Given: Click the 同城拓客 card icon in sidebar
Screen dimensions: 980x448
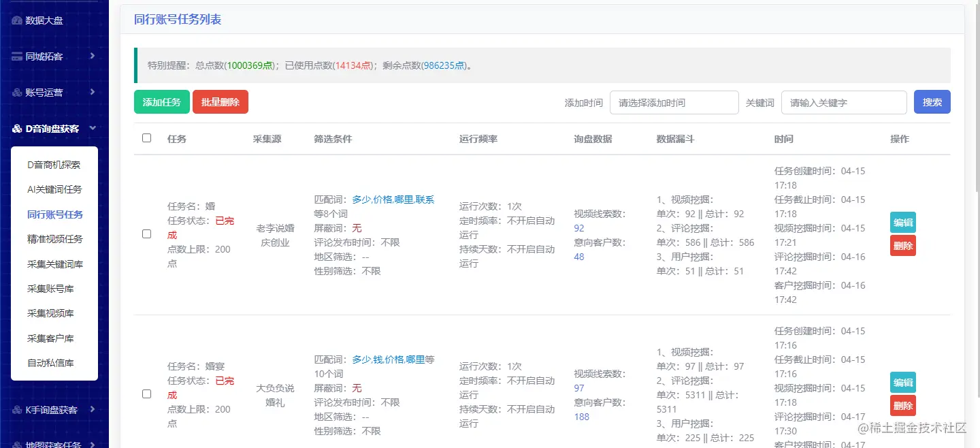Looking at the screenshot, I should point(17,57).
